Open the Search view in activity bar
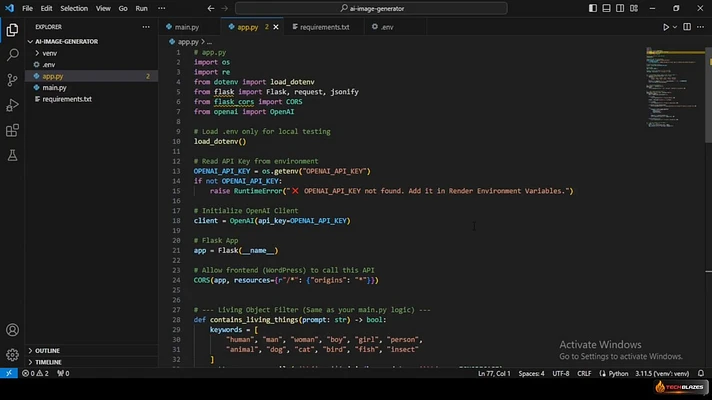This screenshot has width=712, height=400. pos(12,55)
